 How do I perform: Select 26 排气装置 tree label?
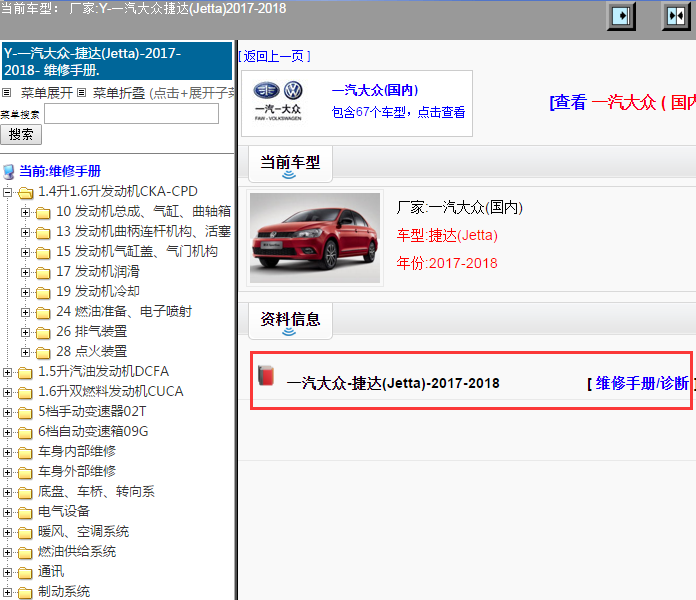(x=91, y=332)
